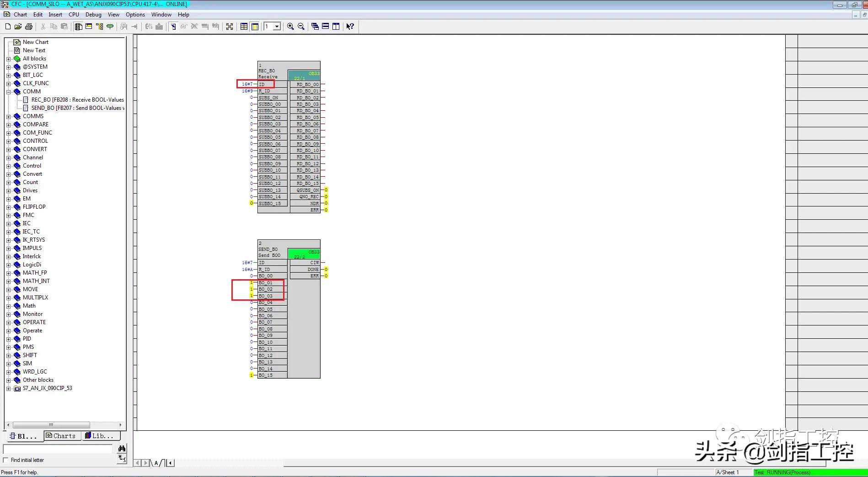Select SEND_BO FB207 block in tree
The width and height of the screenshot is (868, 477).
click(76, 108)
